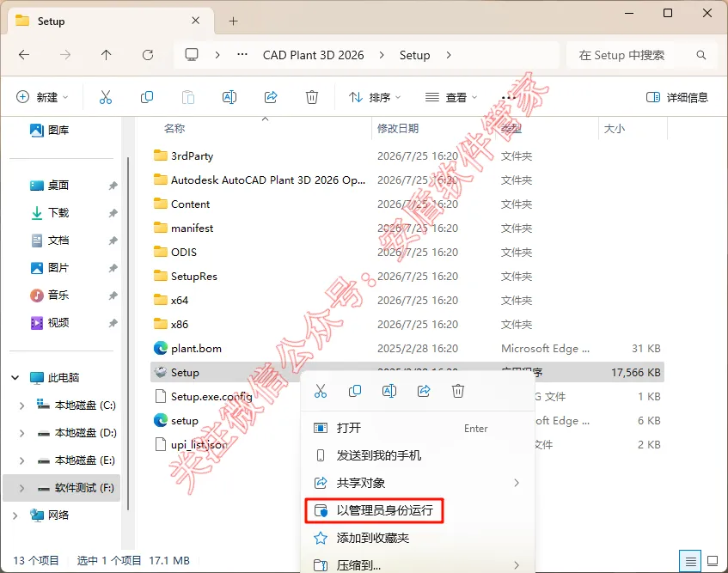Click the Copy icon in the context menu

tap(355, 391)
